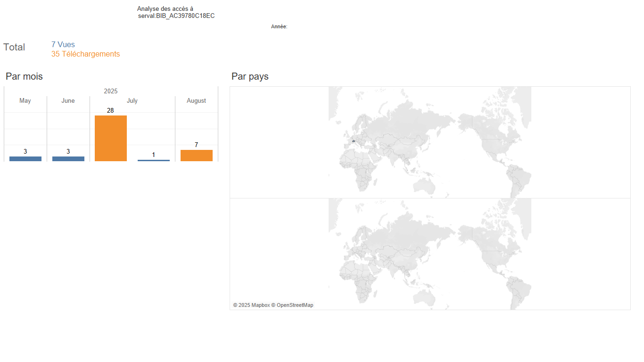
Task: Click the '35 Téléchargements' total text
Action: coord(86,54)
